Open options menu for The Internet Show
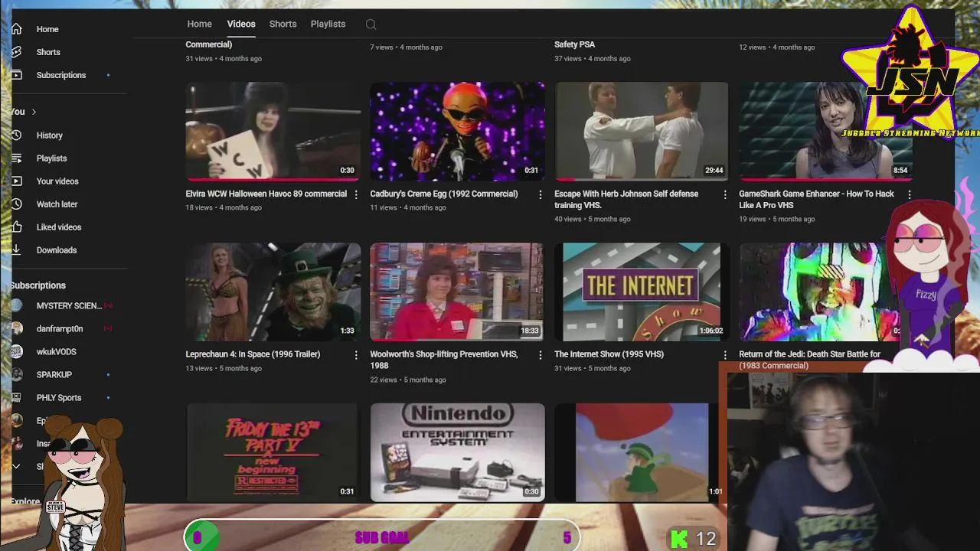 point(725,355)
